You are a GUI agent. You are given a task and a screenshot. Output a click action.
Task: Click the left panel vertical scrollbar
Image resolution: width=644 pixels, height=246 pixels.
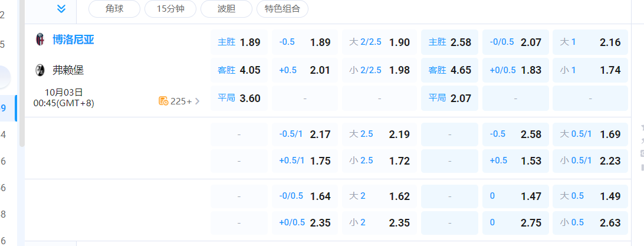[22, 71]
